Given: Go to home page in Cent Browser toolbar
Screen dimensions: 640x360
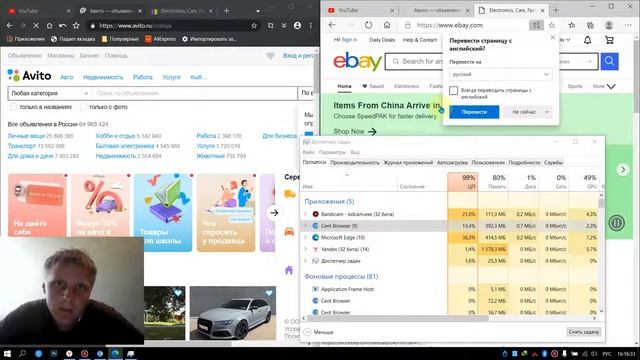Looking at the screenshot, I should [x=49, y=25].
